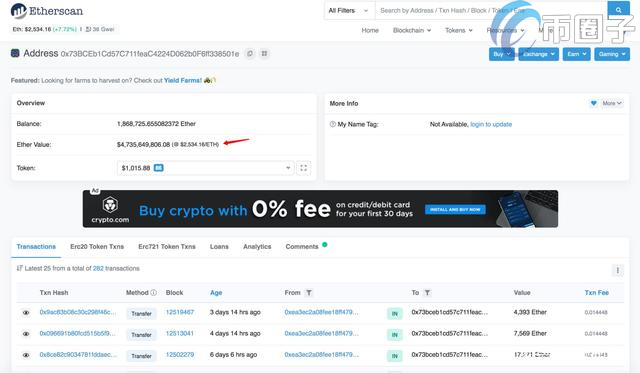
Task: View details eye for block 12502279 transaction
Action: click(x=26, y=355)
